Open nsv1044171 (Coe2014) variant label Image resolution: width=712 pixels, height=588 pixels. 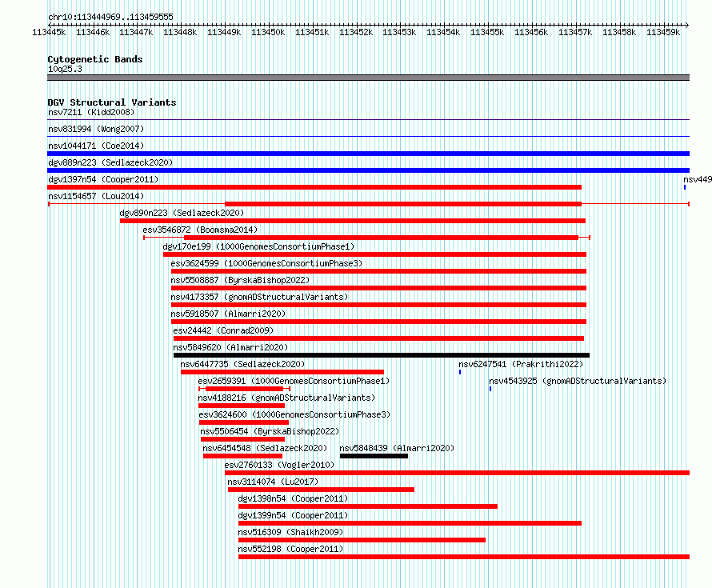96,146
